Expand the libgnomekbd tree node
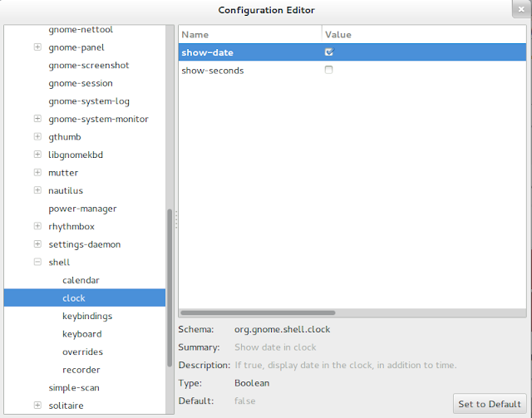This screenshot has height=418, width=532. (x=37, y=155)
